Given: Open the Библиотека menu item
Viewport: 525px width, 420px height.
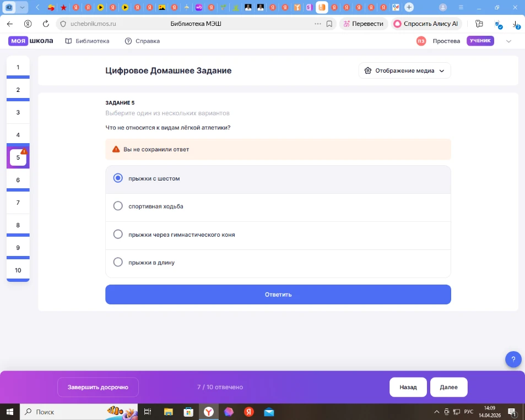Looking at the screenshot, I should coord(88,41).
